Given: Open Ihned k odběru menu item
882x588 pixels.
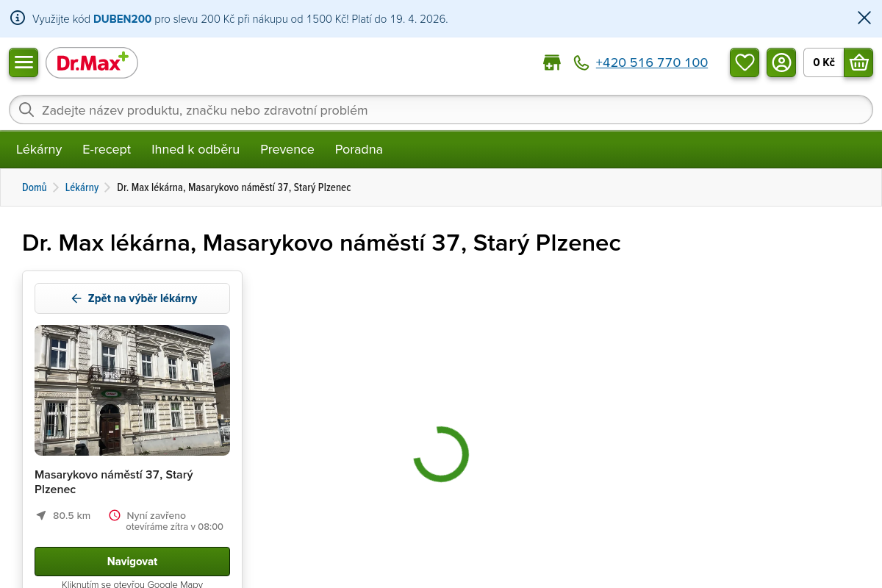Looking at the screenshot, I should click(196, 149).
